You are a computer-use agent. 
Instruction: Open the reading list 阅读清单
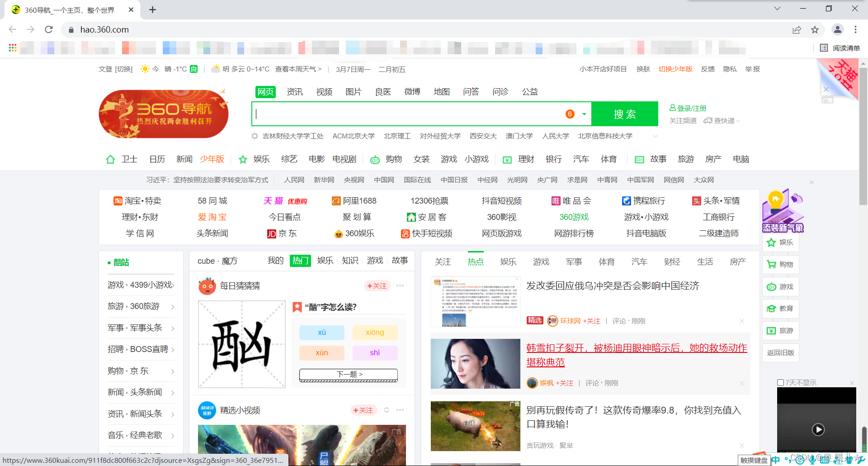point(840,48)
